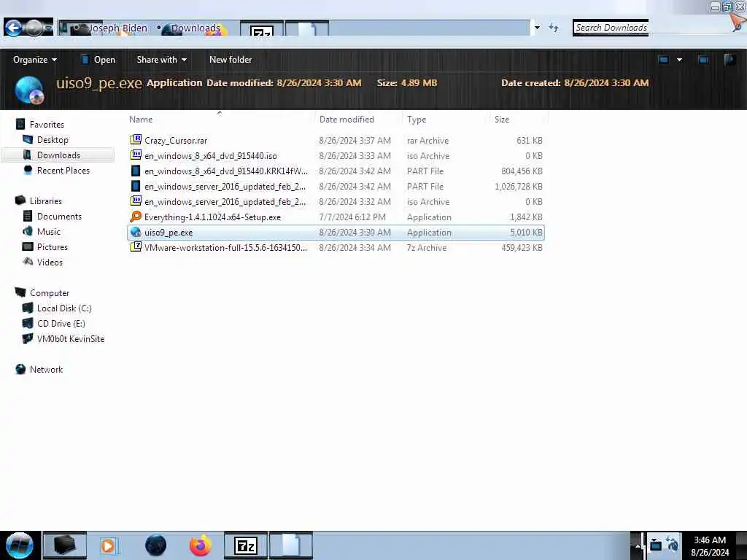Image resolution: width=747 pixels, height=560 pixels.
Task: Select VMware-workstation-full 7z archive icon
Action: tap(136, 247)
